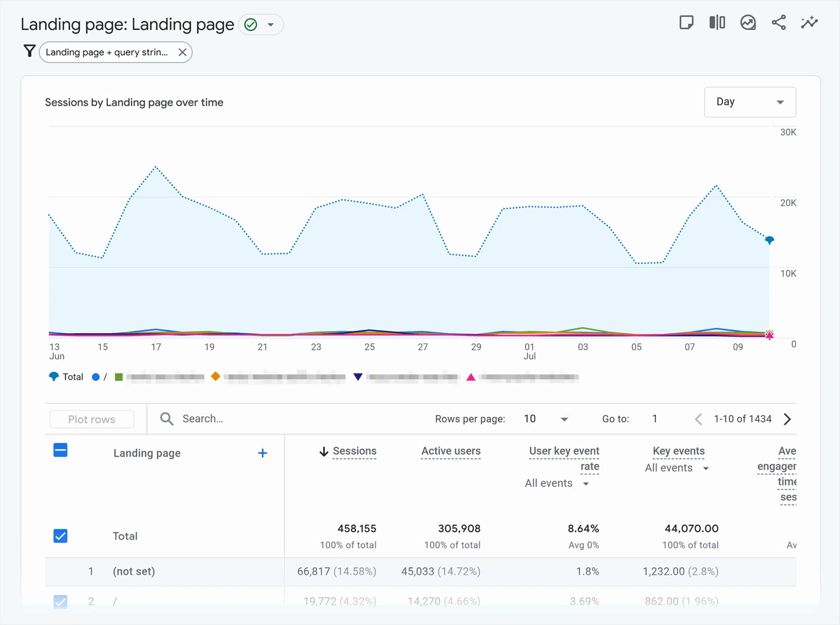Click the partially visible Average engagement time header
Image resolution: width=840 pixels, height=625 pixels.
click(777, 474)
